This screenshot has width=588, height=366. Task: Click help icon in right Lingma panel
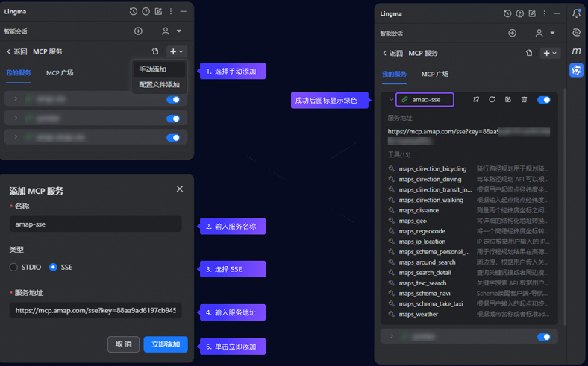[x=520, y=13]
